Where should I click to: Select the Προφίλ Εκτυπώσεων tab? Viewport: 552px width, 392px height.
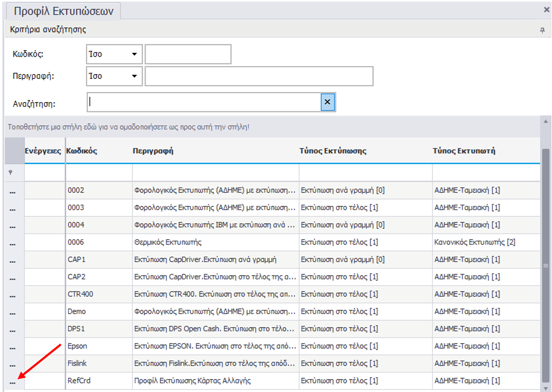[x=63, y=12]
